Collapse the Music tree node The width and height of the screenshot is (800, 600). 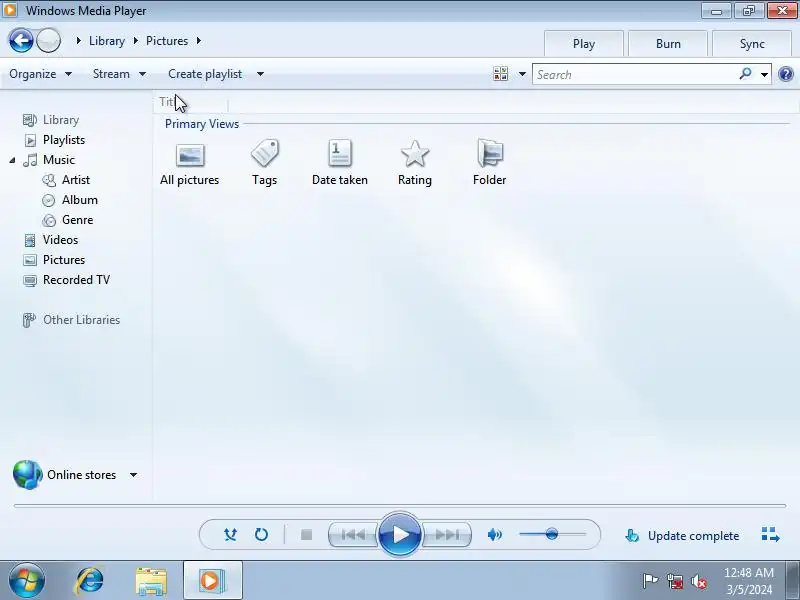pos(12,160)
